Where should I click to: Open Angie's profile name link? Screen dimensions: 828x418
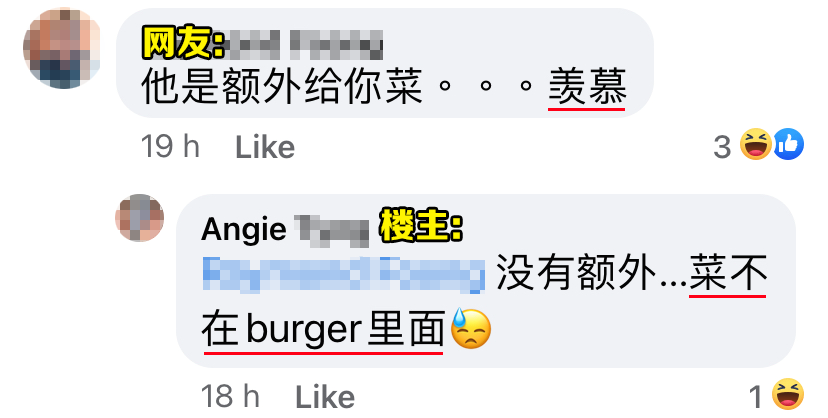(285, 230)
